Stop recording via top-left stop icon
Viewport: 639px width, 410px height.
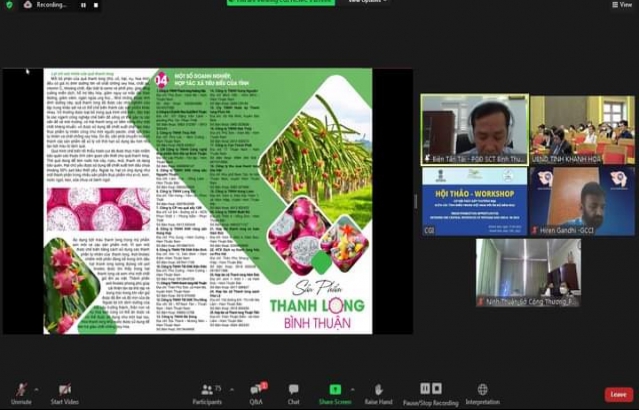(x=96, y=5)
